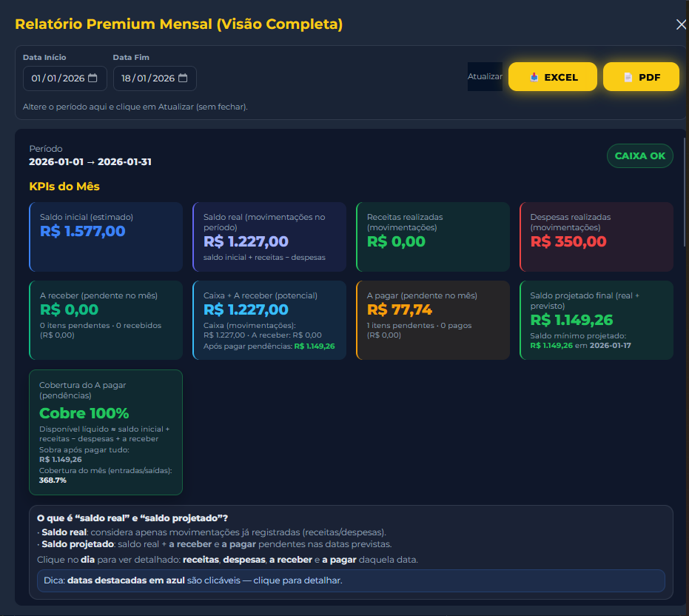Export report with the EXCEL button
The image size is (689, 616).
pyautogui.click(x=553, y=77)
